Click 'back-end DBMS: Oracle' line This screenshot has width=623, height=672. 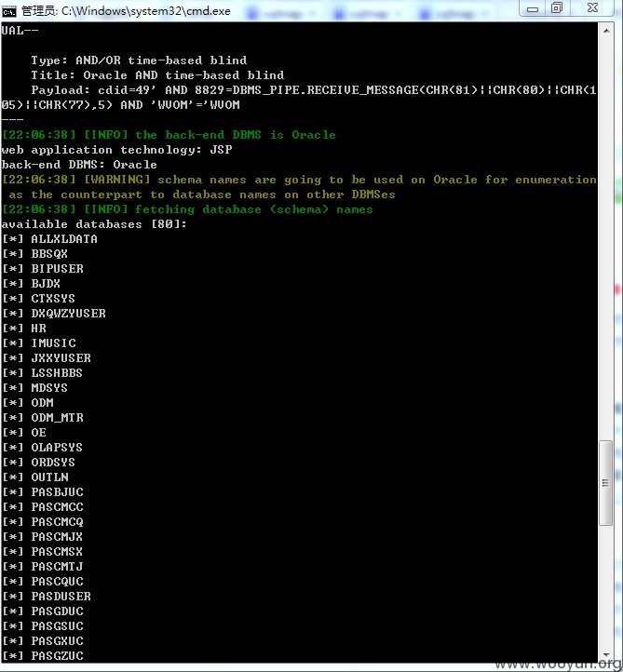[79, 165]
